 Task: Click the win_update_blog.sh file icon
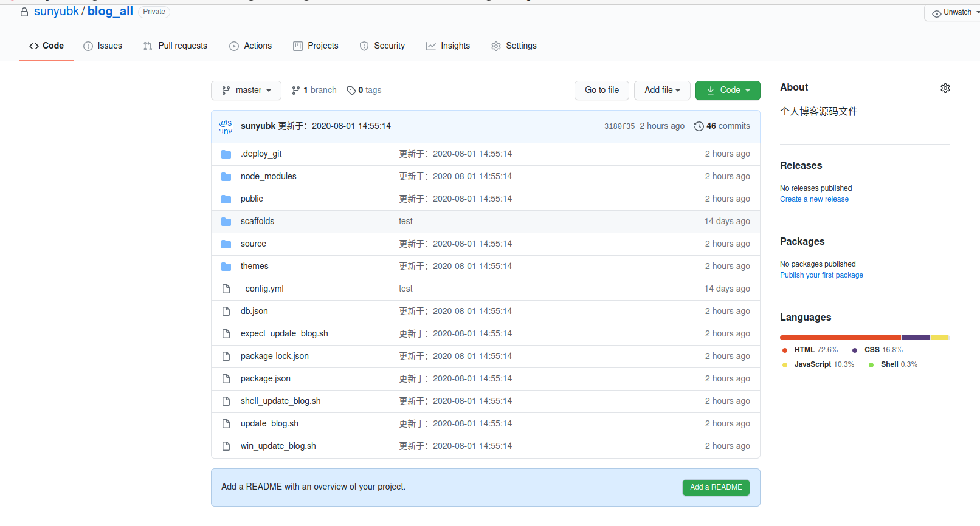[226, 446]
